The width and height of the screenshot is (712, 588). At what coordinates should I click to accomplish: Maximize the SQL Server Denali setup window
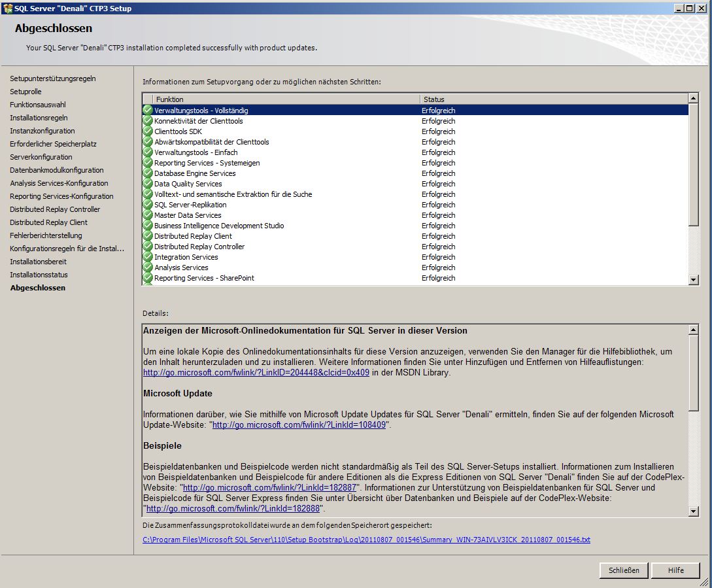click(689, 8)
